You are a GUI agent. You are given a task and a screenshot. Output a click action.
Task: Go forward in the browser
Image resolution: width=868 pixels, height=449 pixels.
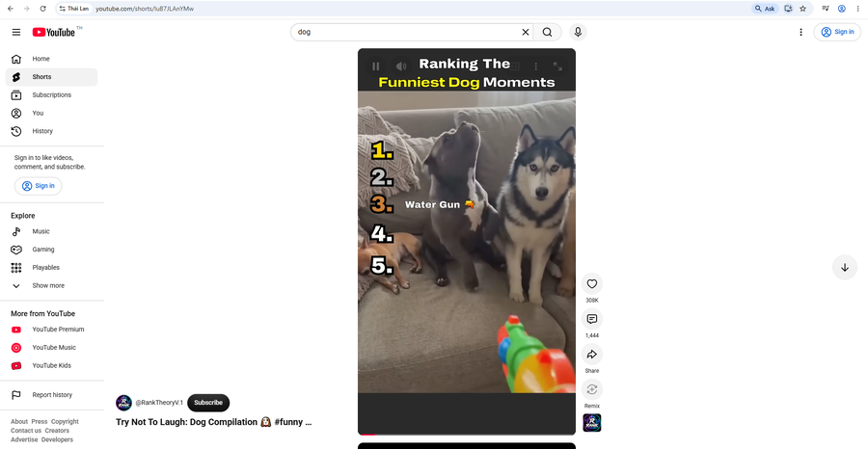pyautogui.click(x=27, y=9)
